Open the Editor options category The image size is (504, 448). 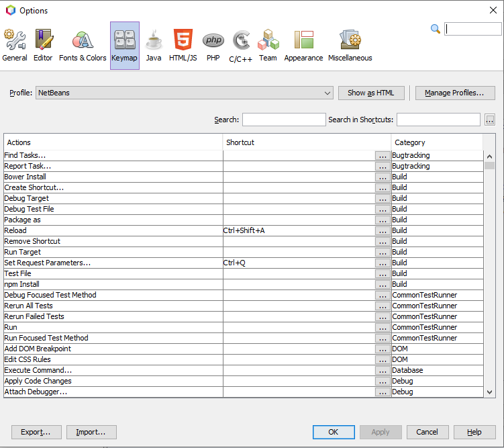(x=43, y=46)
